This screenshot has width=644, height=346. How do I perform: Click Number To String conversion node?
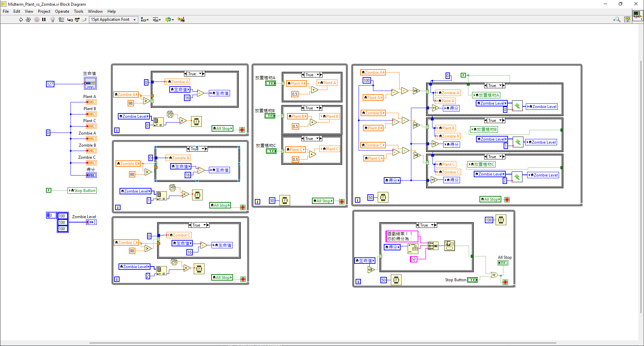(413, 249)
